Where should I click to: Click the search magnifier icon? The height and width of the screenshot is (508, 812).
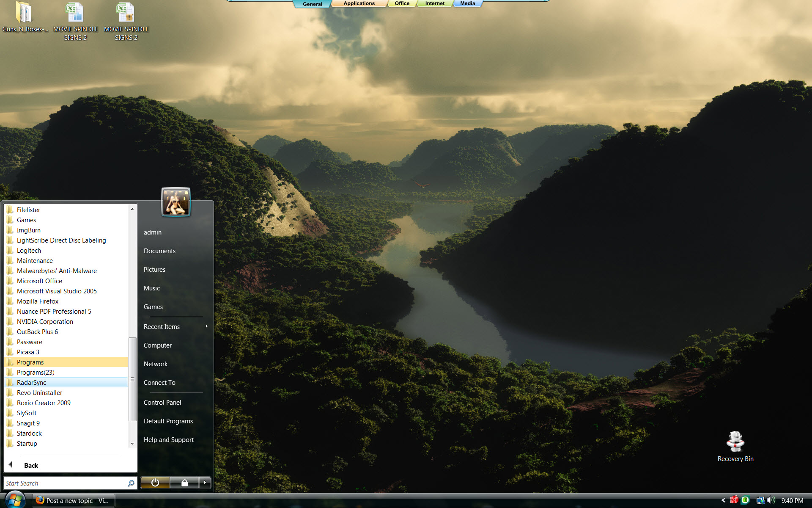coord(131,483)
